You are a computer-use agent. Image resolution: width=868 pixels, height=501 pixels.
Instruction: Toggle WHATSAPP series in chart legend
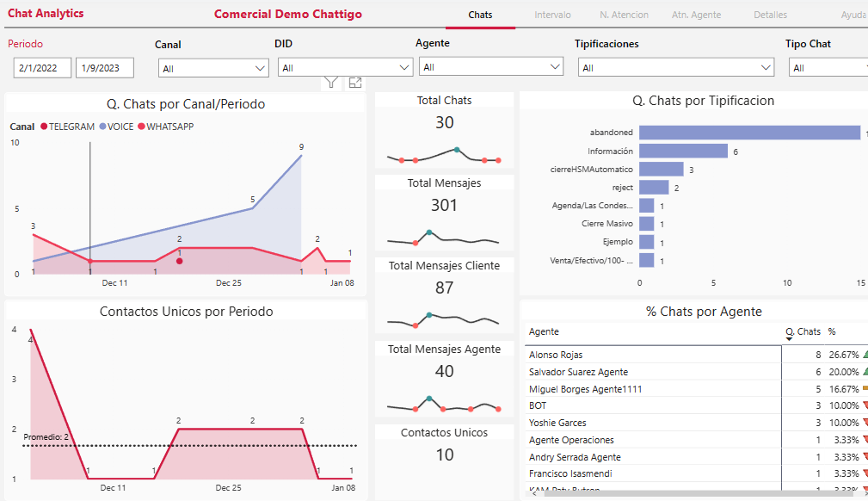click(164, 127)
